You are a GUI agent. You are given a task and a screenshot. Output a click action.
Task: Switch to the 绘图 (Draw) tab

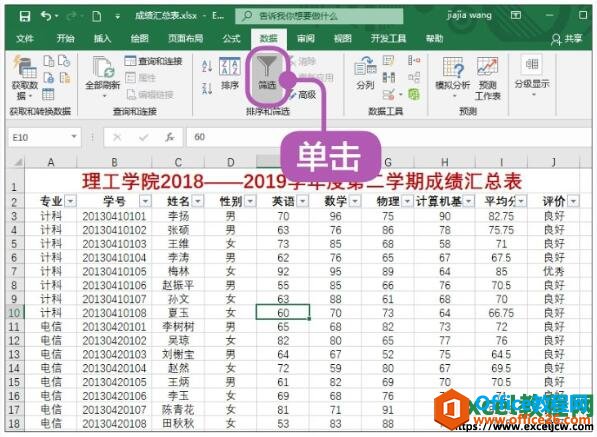coord(140,38)
